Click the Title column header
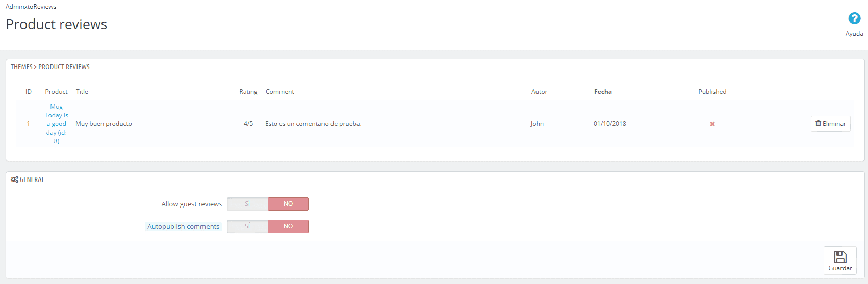 pyautogui.click(x=82, y=92)
